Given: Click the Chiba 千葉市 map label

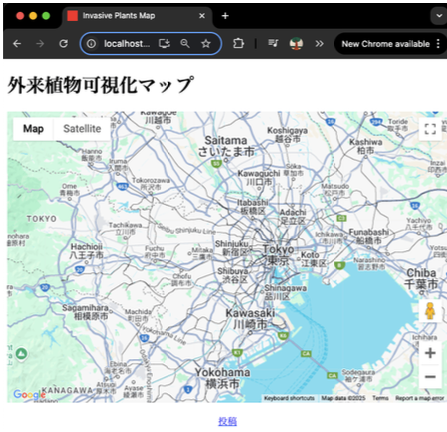Looking at the screenshot, I should click(421, 278).
